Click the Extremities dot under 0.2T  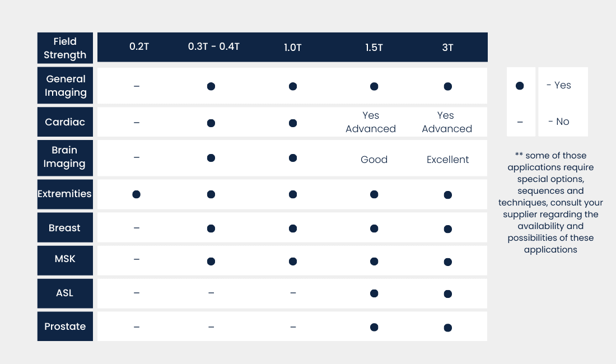(x=136, y=194)
